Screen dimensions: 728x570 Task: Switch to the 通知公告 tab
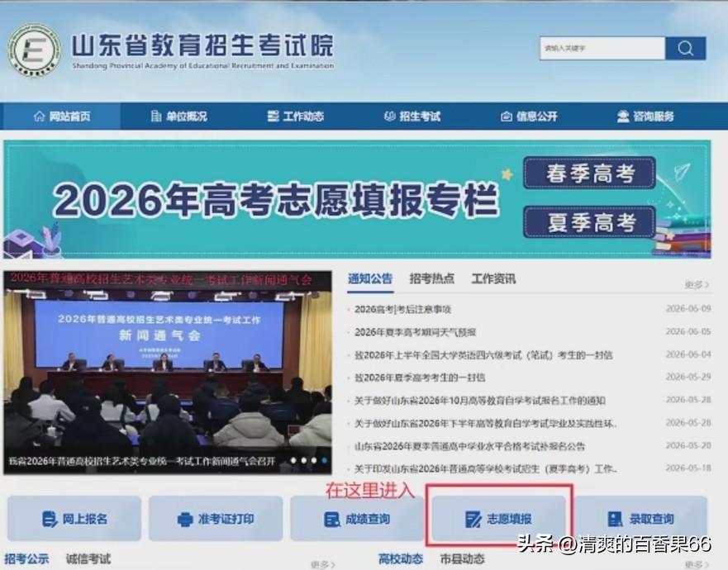click(370, 278)
